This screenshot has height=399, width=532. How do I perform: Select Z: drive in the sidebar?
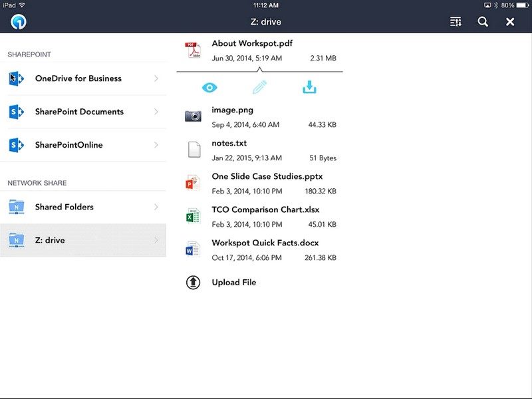(x=83, y=240)
